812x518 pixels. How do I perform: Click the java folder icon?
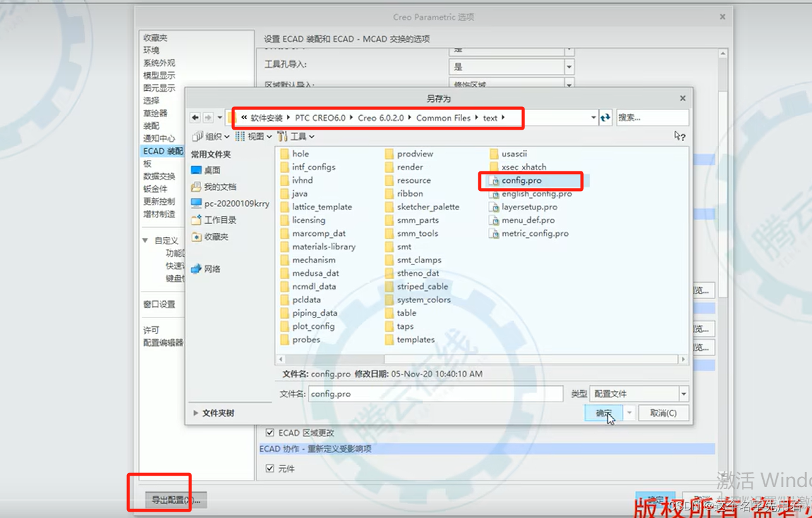284,194
